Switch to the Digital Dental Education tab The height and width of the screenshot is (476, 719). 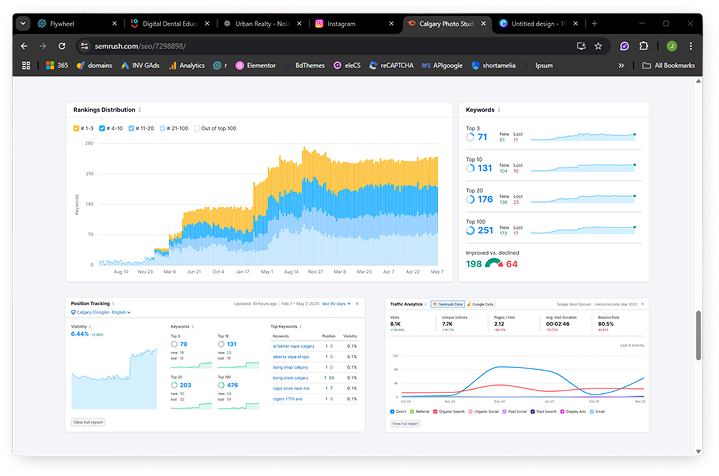(170, 23)
